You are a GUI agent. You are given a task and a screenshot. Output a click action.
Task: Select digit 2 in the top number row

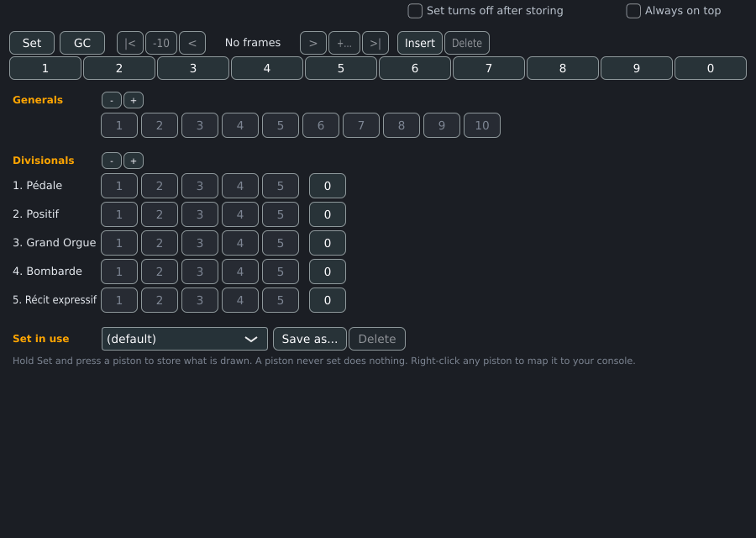point(119,68)
